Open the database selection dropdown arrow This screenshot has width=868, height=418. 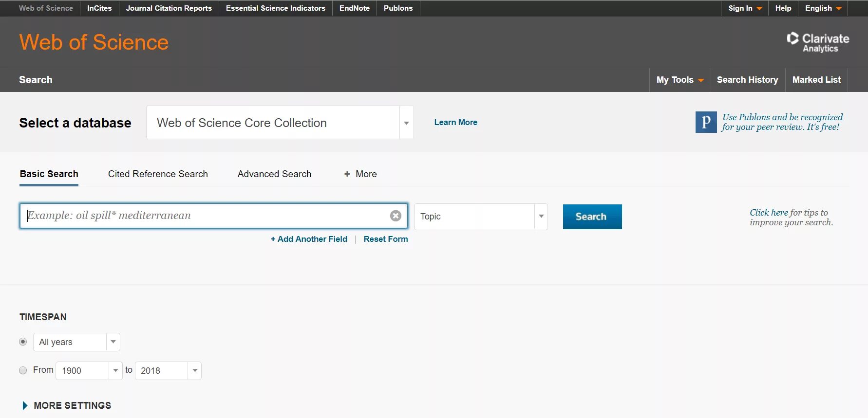pos(406,123)
